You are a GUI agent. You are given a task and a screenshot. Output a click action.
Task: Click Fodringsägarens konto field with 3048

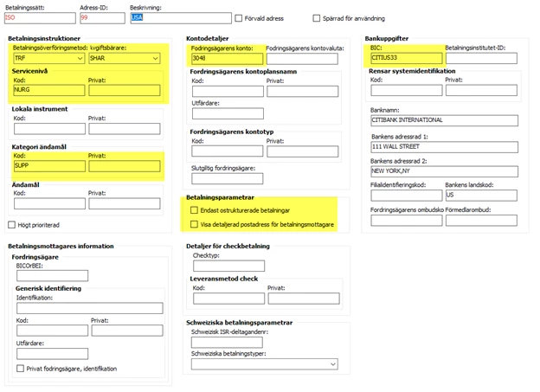click(x=228, y=59)
